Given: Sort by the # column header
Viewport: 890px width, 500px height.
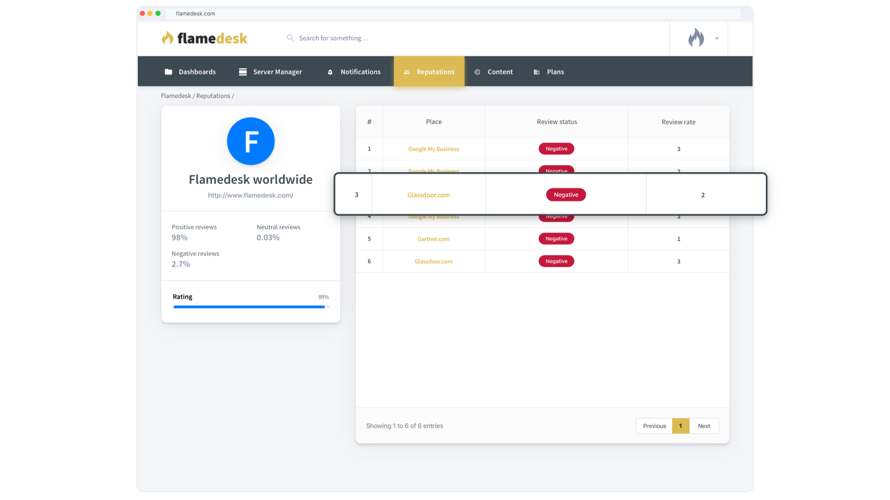Looking at the screenshot, I should click(369, 121).
